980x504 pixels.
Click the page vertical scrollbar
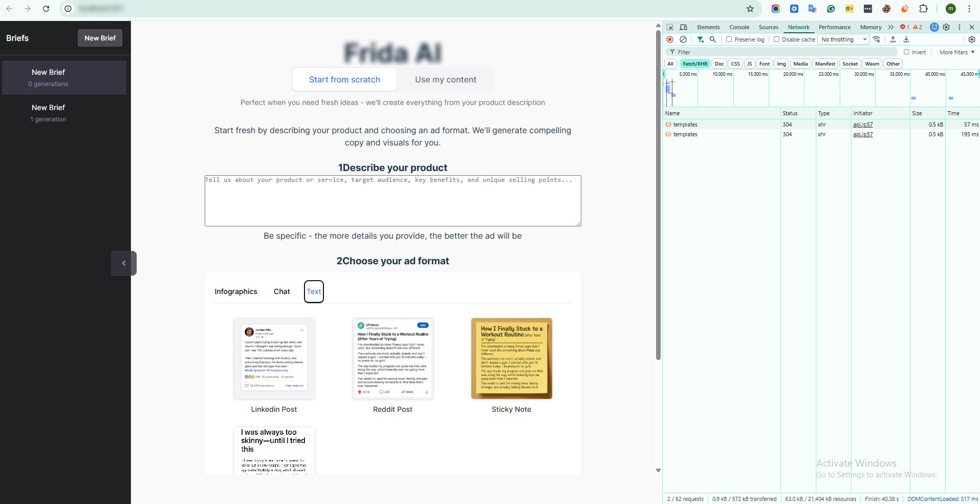pyautogui.click(x=658, y=195)
